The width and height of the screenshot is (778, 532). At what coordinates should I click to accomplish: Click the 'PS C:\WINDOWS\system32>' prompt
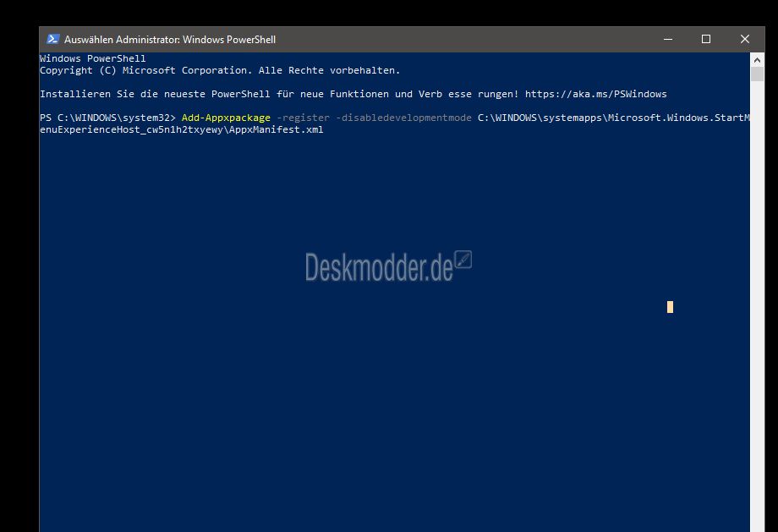(x=107, y=118)
